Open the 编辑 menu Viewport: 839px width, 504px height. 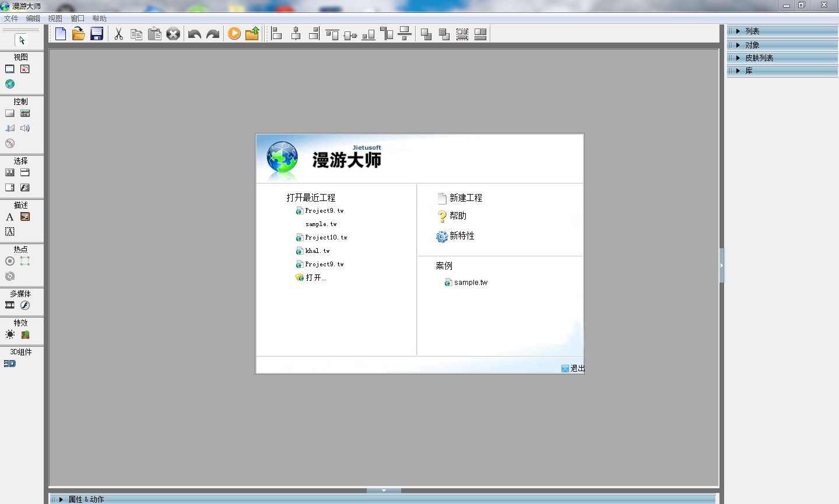point(33,19)
